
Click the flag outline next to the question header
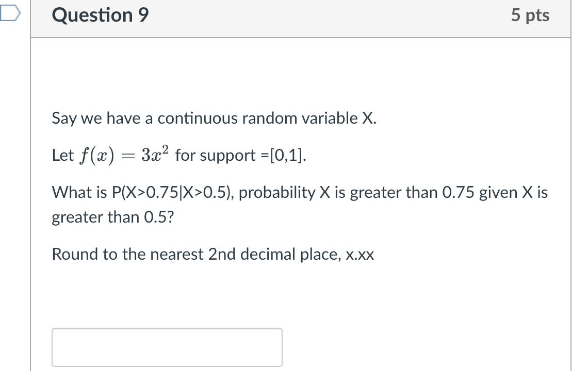click(x=9, y=12)
